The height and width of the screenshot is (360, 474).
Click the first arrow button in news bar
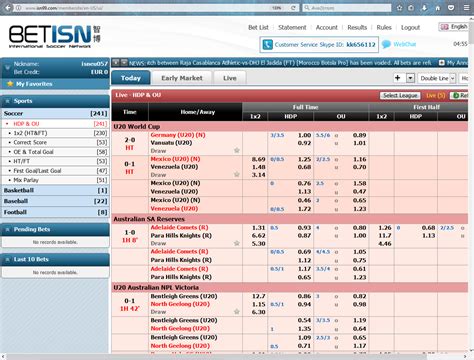point(116,62)
